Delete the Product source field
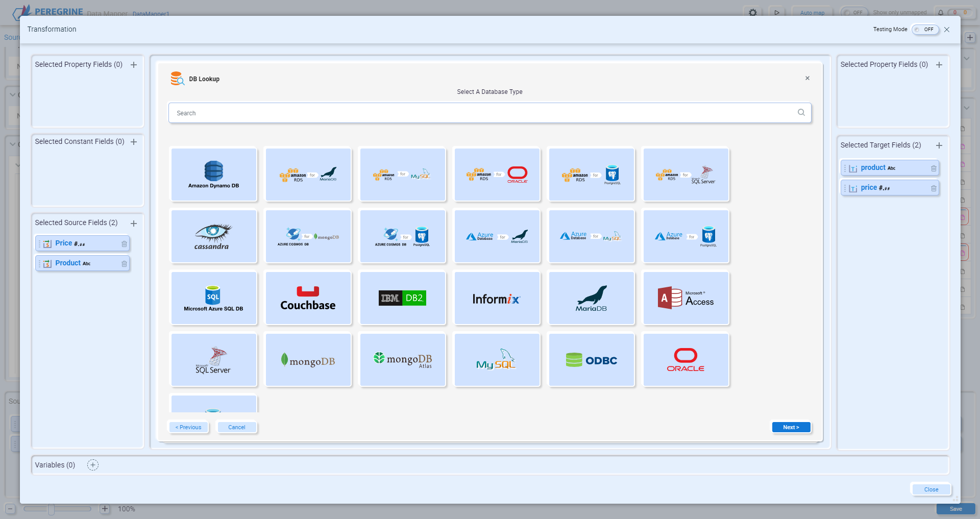Image resolution: width=980 pixels, height=519 pixels. pyautogui.click(x=124, y=264)
